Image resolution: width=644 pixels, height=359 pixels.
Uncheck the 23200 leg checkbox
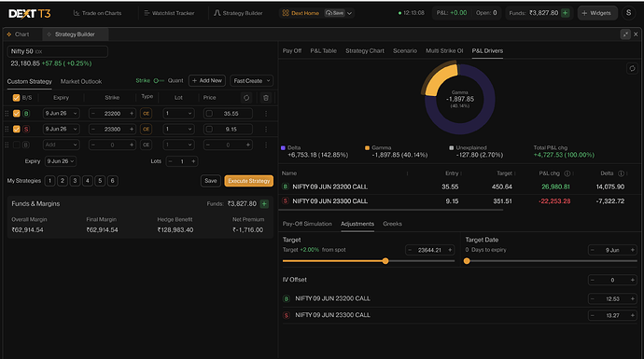(x=17, y=114)
